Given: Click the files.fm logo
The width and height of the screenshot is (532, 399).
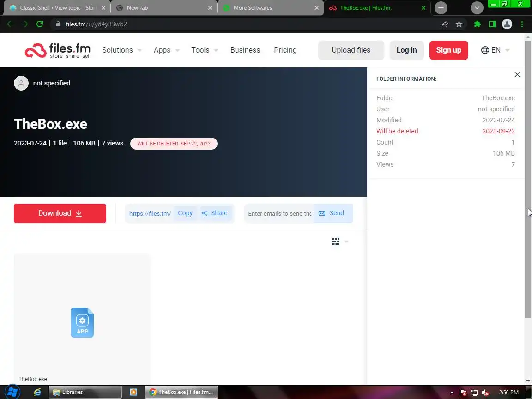Looking at the screenshot, I should [58, 50].
